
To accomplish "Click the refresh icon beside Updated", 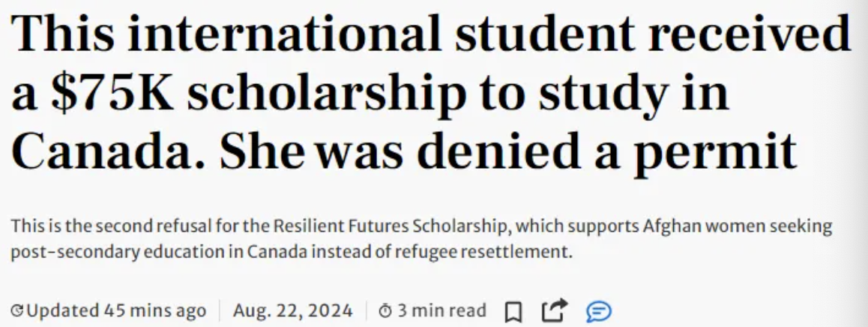I will 16,310.
